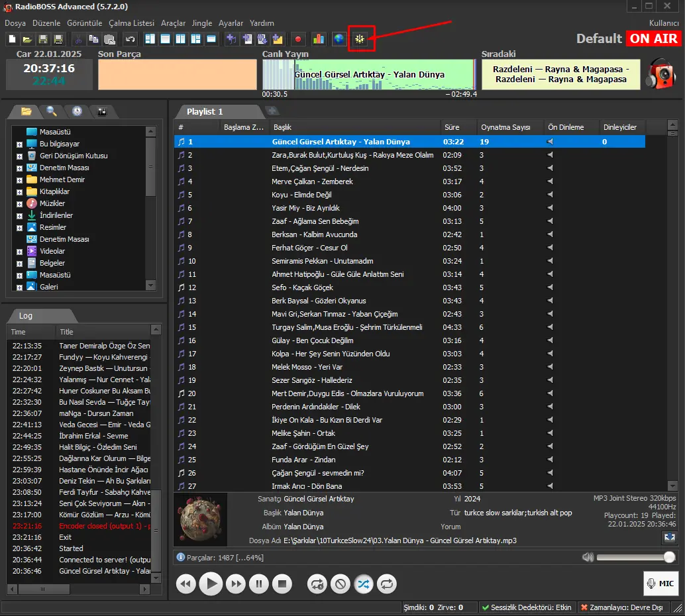Seek in the Canlı Yayın waveform
This screenshot has height=616, width=685.
369,74
